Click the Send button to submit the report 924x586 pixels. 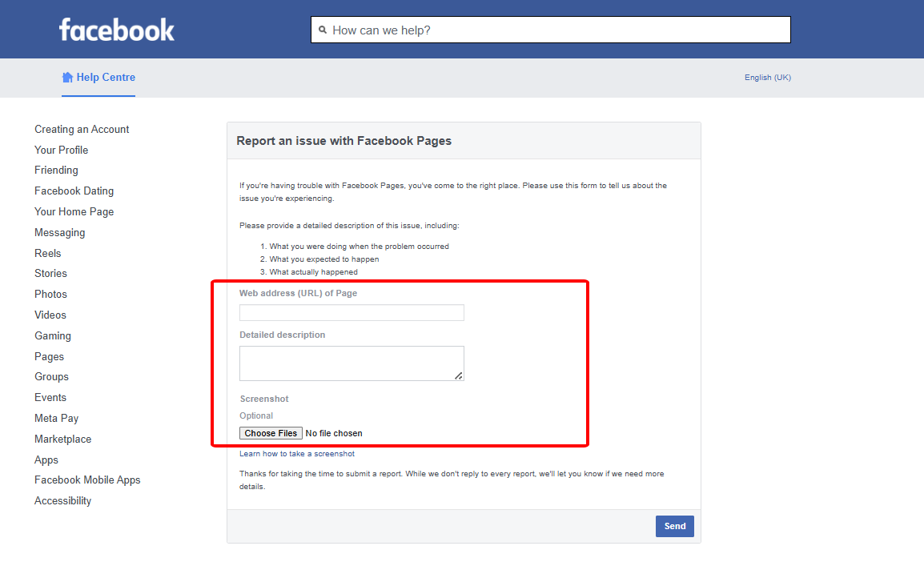click(x=674, y=526)
